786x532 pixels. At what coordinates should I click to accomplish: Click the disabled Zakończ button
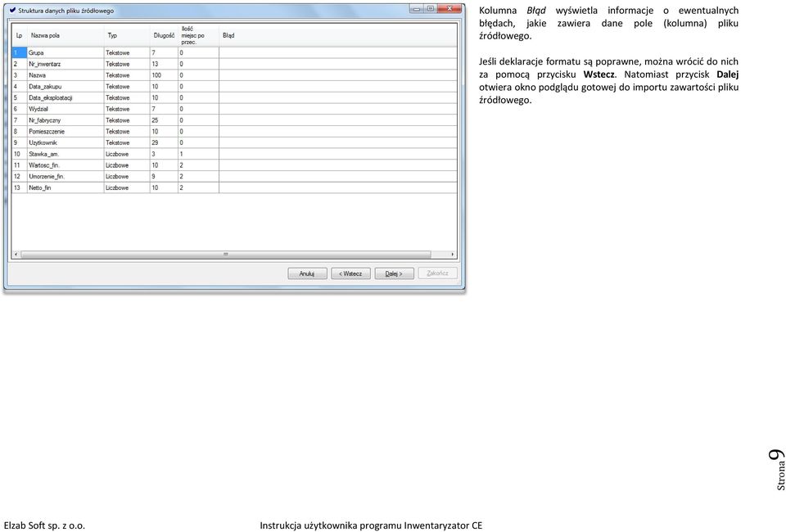pos(437,273)
